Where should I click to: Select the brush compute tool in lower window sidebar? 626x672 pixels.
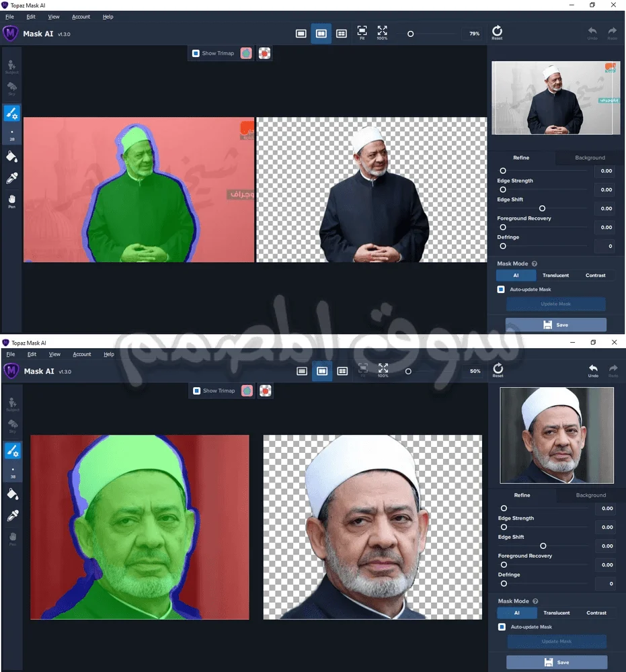tap(11, 451)
